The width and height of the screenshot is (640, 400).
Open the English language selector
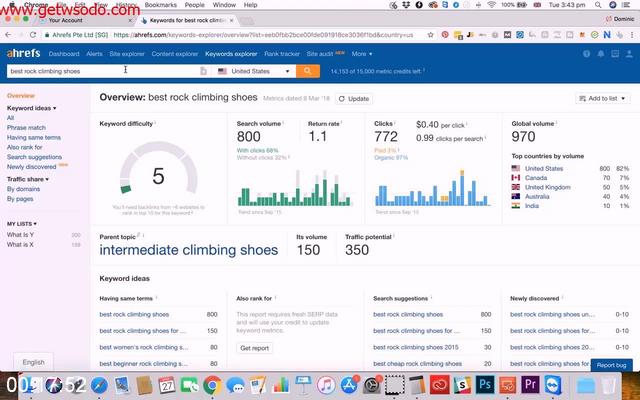33,362
